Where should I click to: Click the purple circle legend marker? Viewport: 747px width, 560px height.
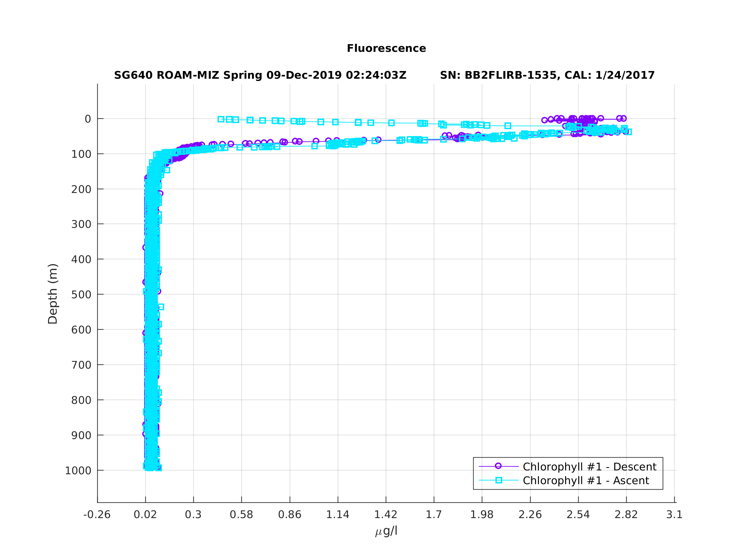pyautogui.click(x=498, y=466)
